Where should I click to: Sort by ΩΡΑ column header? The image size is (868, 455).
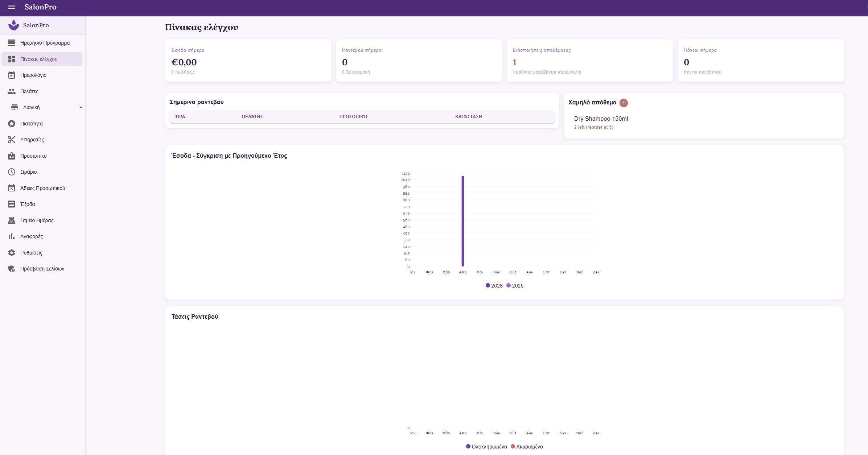pyautogui.click(x=180, y=117)
